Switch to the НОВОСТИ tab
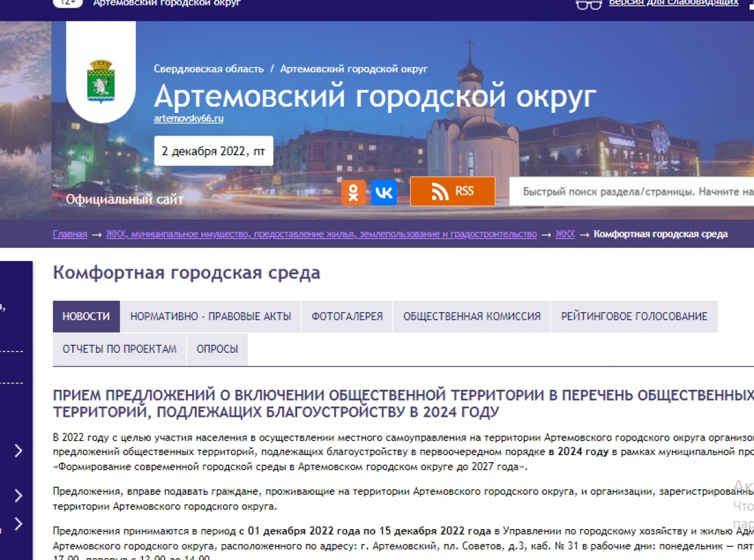 pos(85,316)
